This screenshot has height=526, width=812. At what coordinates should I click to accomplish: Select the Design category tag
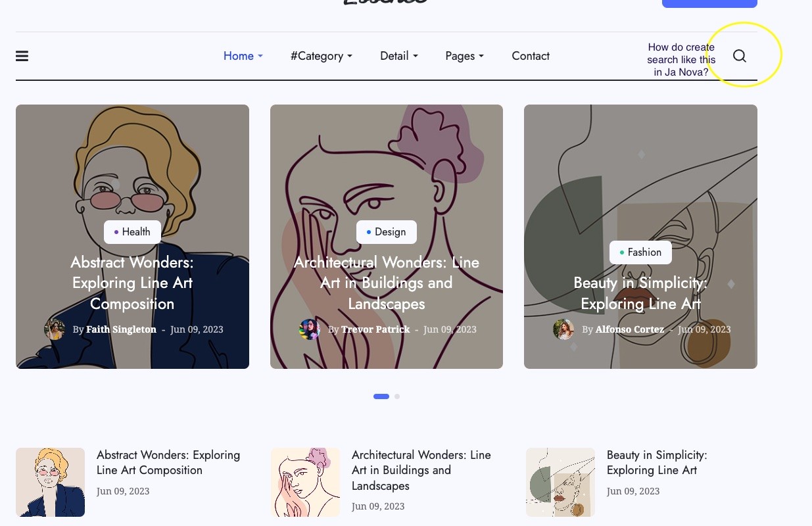coord(387,231)
